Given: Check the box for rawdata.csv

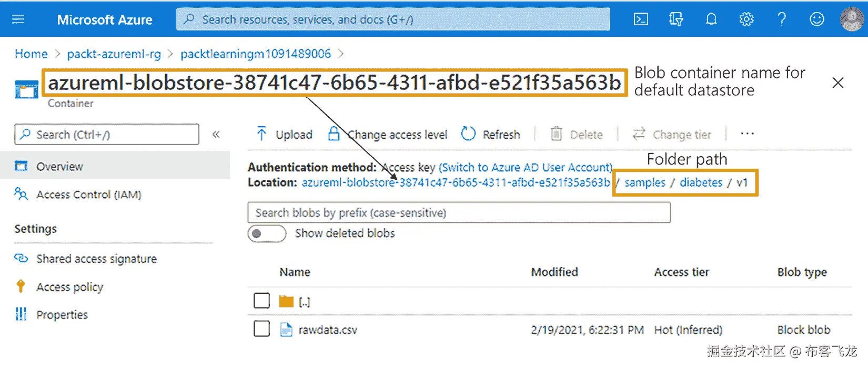Looking at the screenshot, I should 261,329.
